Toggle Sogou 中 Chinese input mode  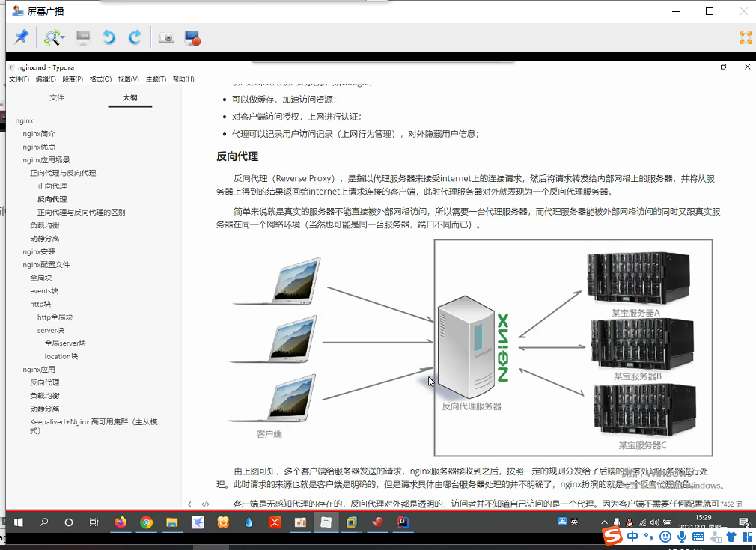(633, 537)
